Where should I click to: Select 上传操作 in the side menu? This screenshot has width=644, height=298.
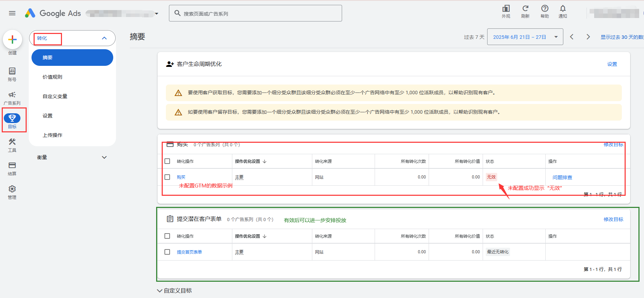pyautogui.click(x=52, y=135)
